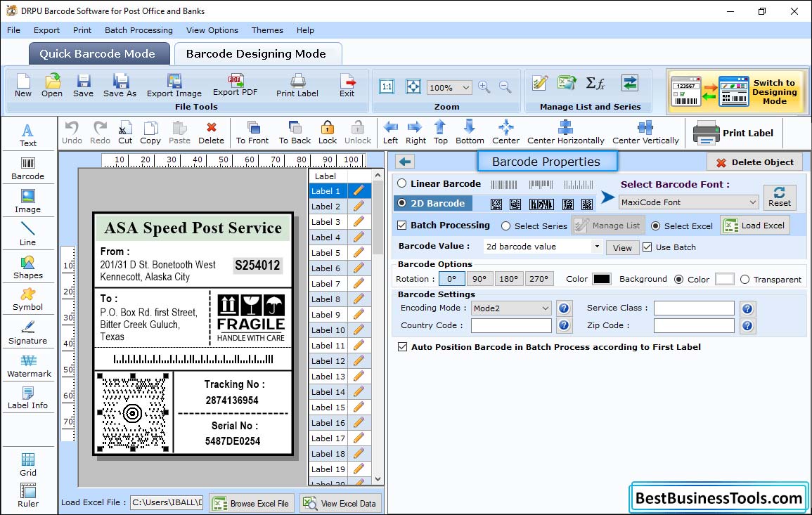Pick the white Background color swatch
The height and width of the screenshot is (515, 812).
tap(724, 279)
